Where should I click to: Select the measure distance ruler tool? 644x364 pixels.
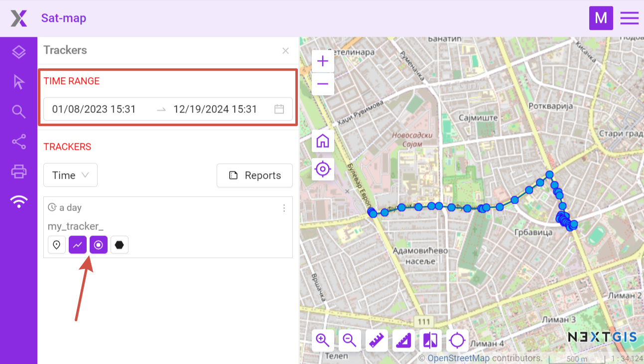[x=377, y=341]
